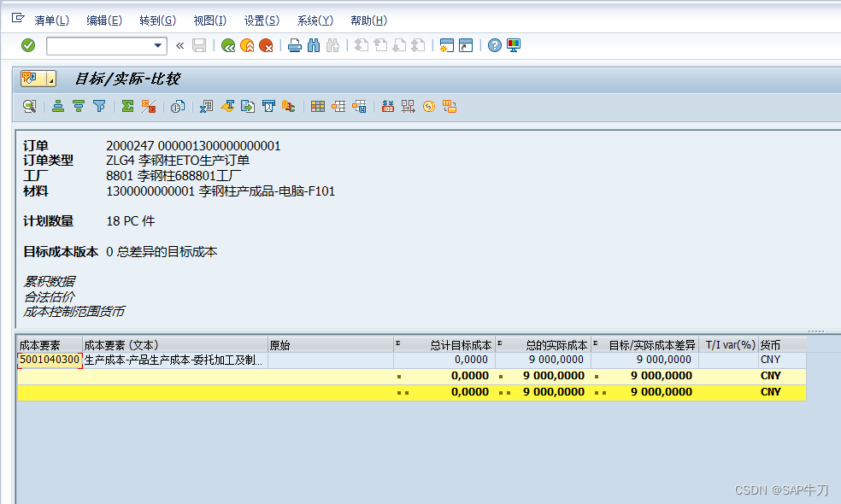Expand the title bar button's small dropdown arrow
The width and height of the screenshot is (841, 504).
(x=51, y=79)
